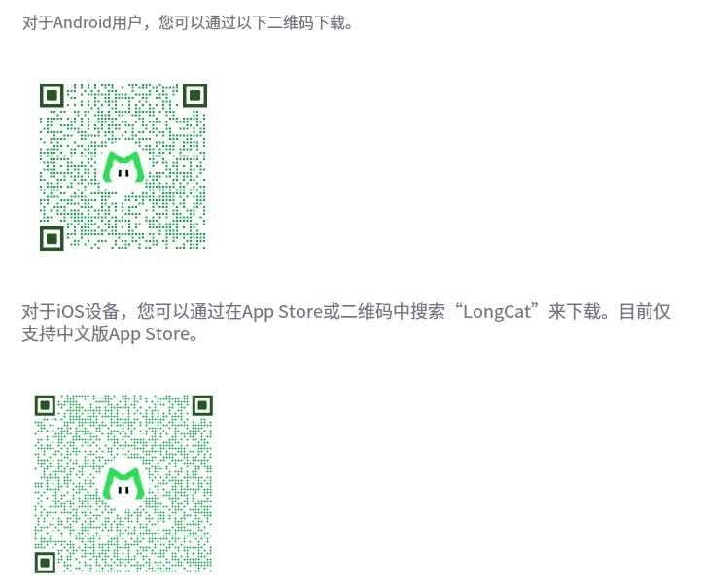The image size is (704, 588).
Task: Click the cat logo in Android QR code
Action: pyautogui.click(x=123, y=168)
